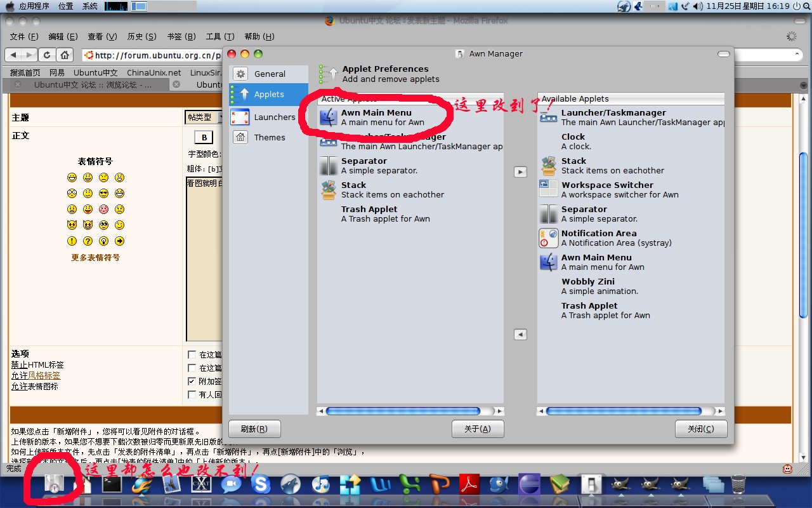Viewport: 812px width, 508px height.
Task: Launch the Adobe PDF reader dock icon
Action: (x=469, y=485)
